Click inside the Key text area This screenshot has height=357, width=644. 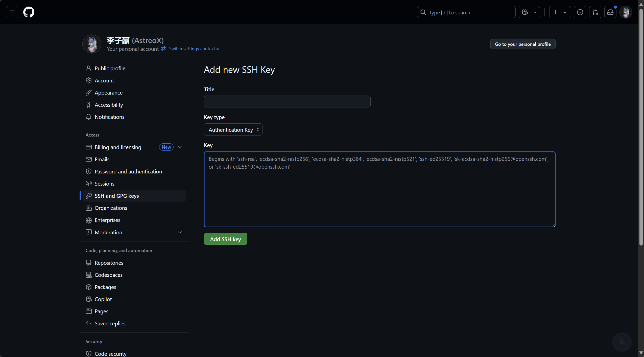click(379, 189)
